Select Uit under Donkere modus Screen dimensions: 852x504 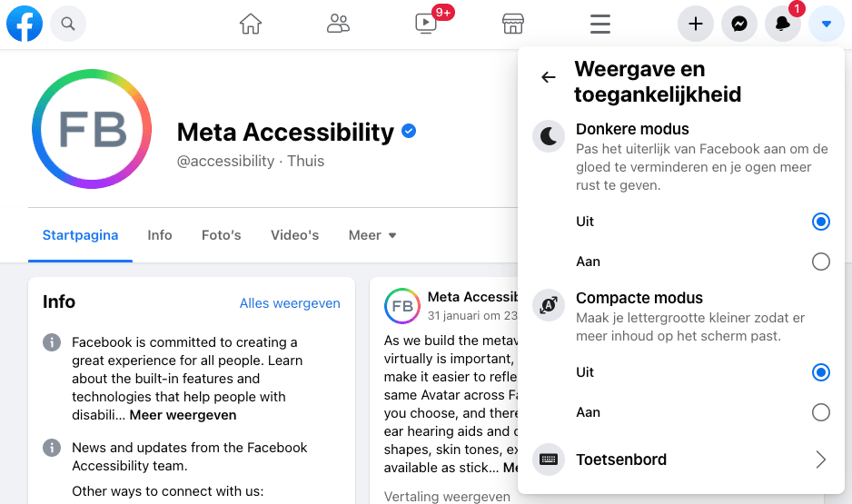pyautogui.click(x=820, y=222)
